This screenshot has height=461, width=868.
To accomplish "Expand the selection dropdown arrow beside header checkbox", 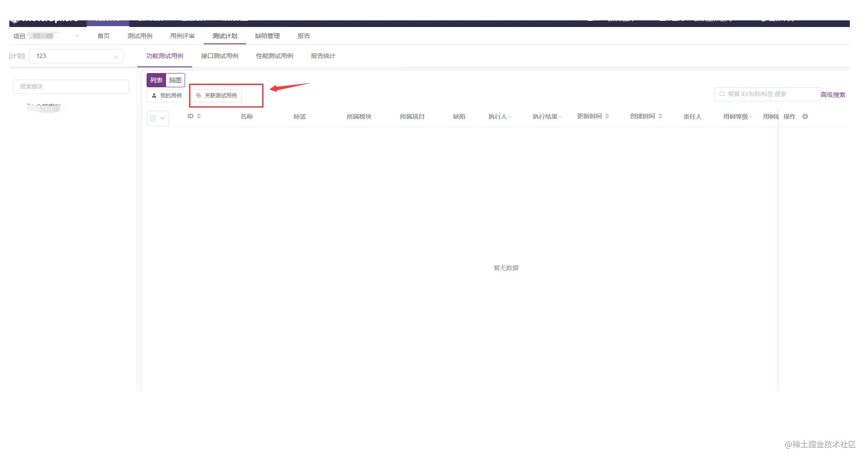I will pos(163,118).
